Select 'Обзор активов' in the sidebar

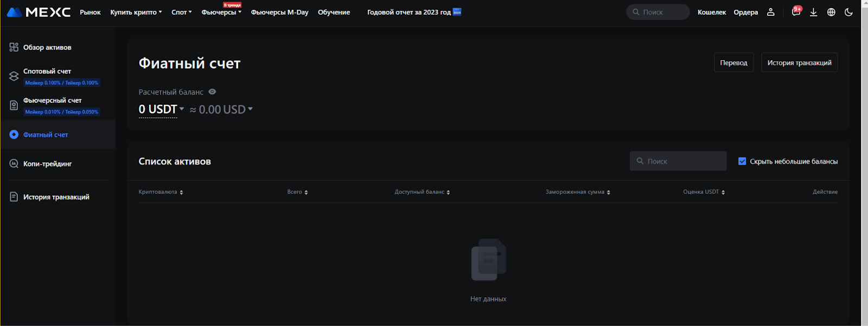tap(47, 47)
